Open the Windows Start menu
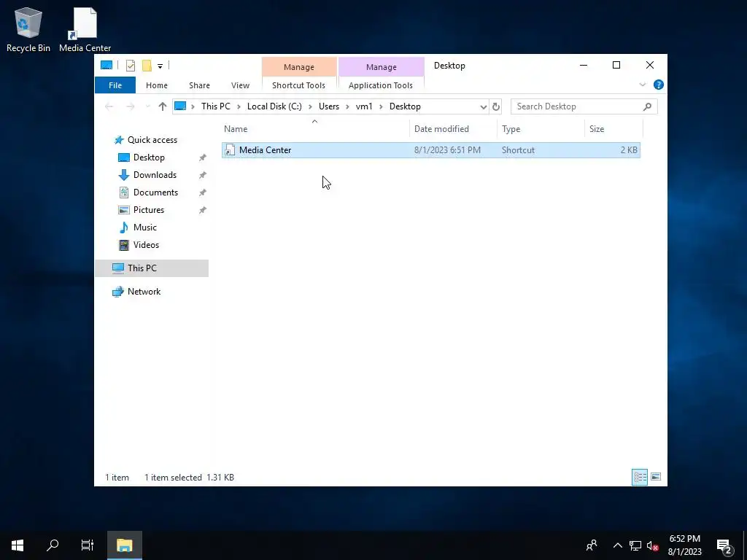The width and height of the screenshot is (747, 560). (18, 545)
